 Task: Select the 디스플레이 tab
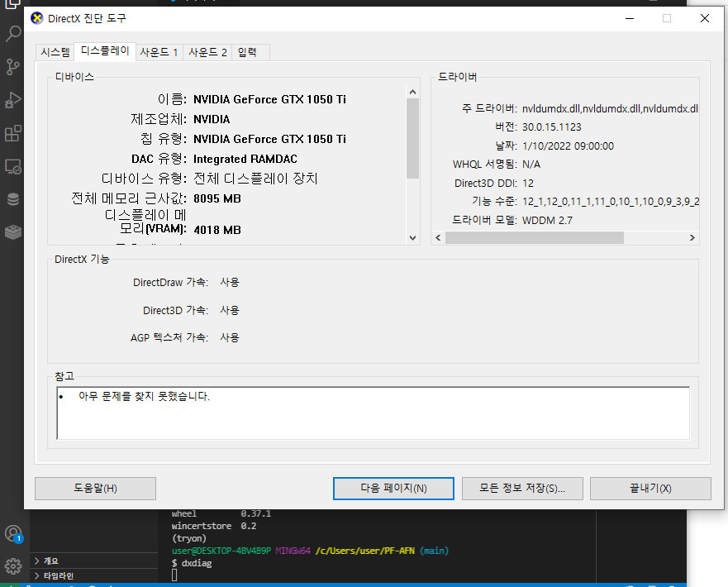pos(105,50)
